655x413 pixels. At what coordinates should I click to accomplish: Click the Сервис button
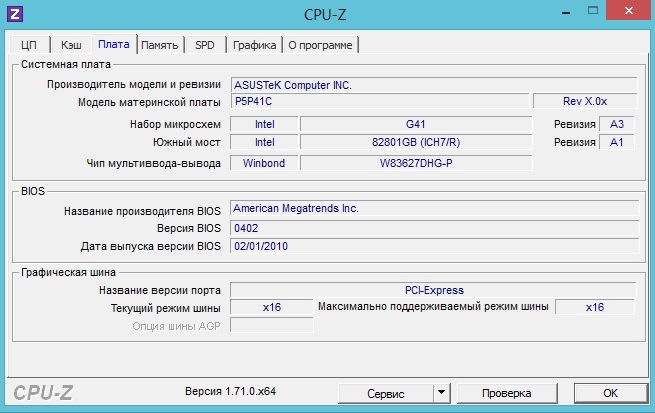tap(386, 393)
